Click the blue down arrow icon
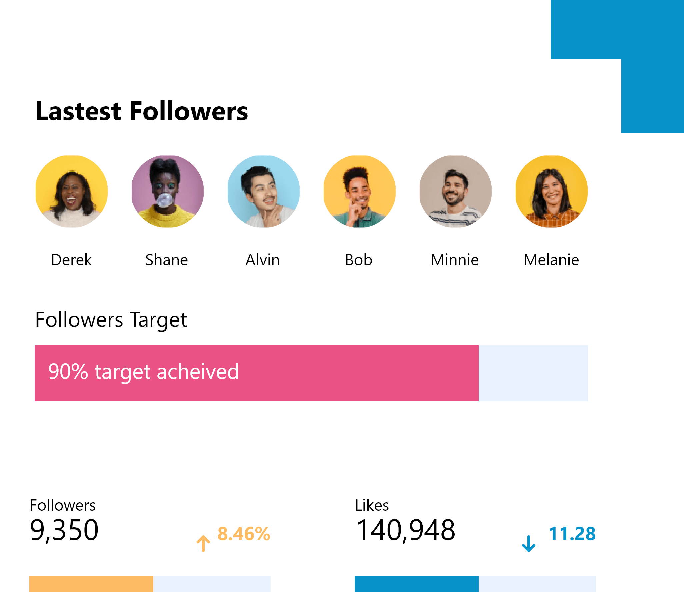Screen dimensions: 684x616 click(x=528, y=543)
